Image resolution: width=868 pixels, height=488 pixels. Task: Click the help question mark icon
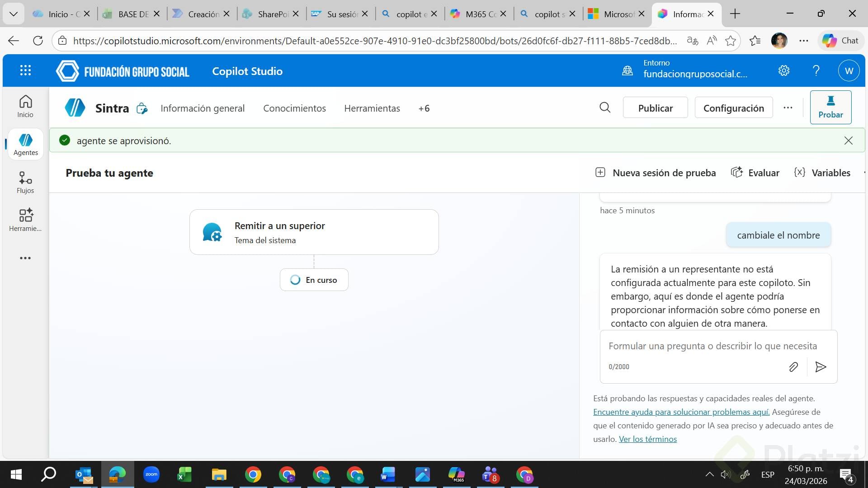(x=816, y=70)
